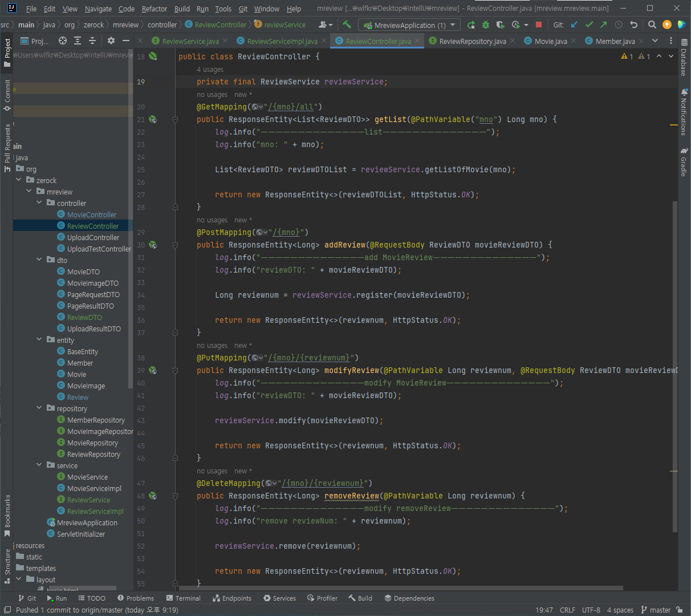Screen dimensions: 691x616
Task: Open the Navigate menu
Action: (x=98, y=9)
